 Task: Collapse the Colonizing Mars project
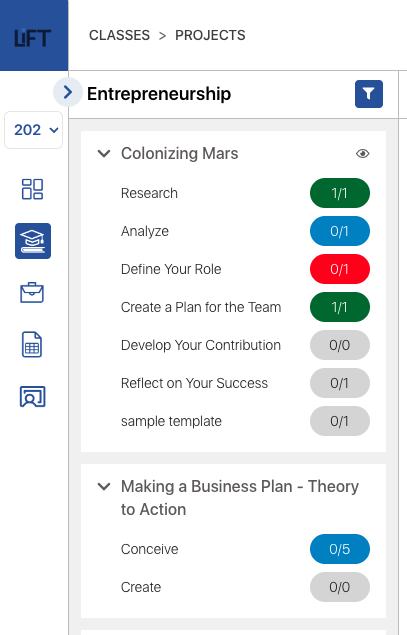[x=104, y=153]
